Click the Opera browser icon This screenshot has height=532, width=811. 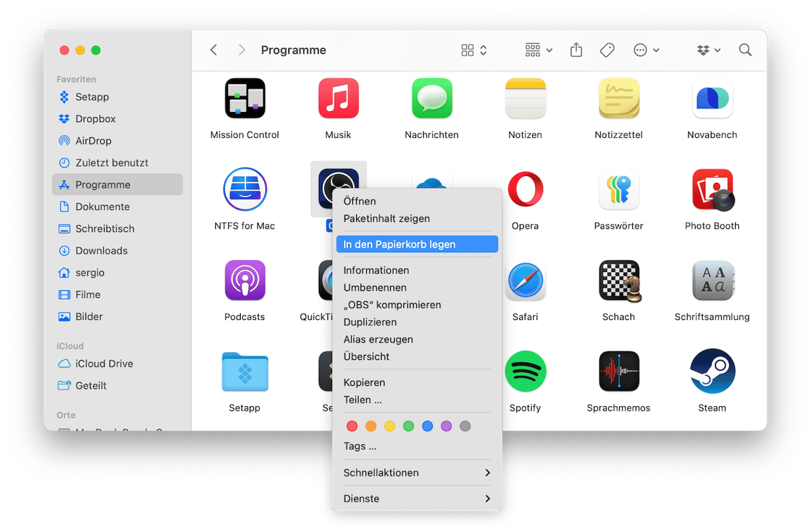click(x=525, y=190)
